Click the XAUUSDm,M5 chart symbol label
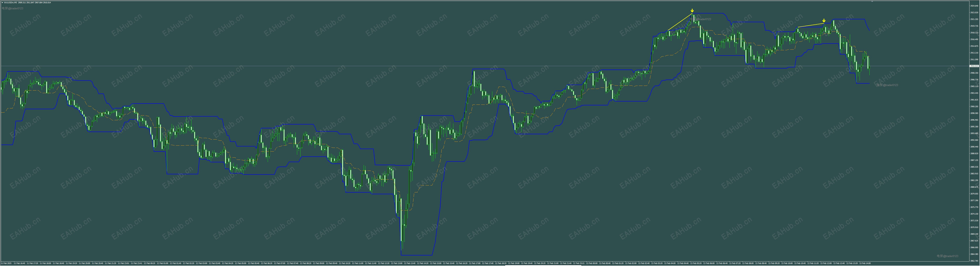 coord(11,2)
